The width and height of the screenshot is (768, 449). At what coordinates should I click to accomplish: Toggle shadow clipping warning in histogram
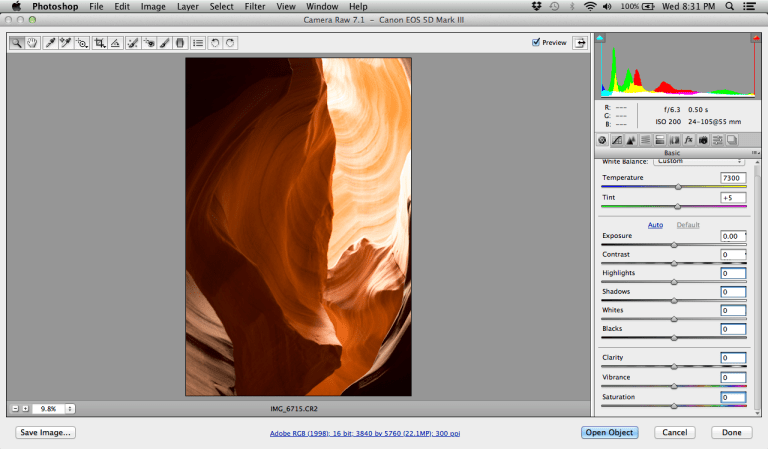pyautogui.click(x=600, y=38)
